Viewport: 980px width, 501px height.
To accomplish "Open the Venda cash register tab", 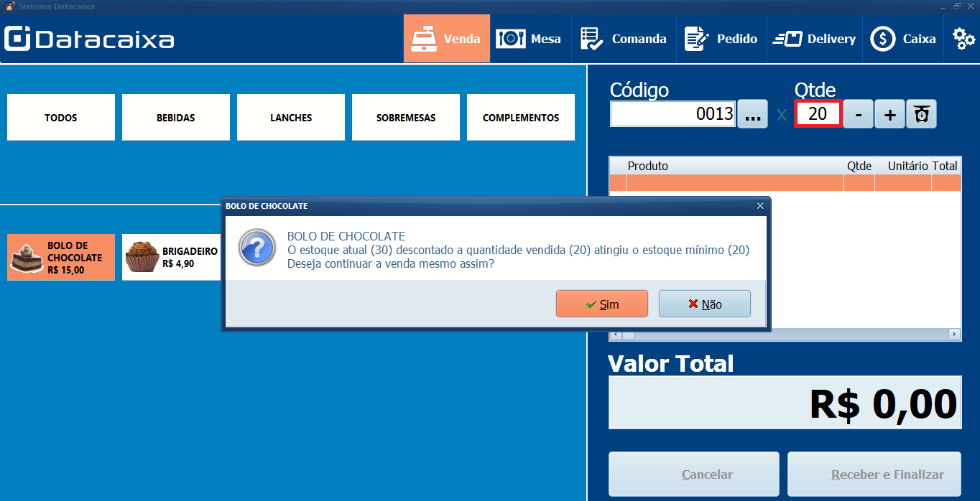I will point(446,39).
